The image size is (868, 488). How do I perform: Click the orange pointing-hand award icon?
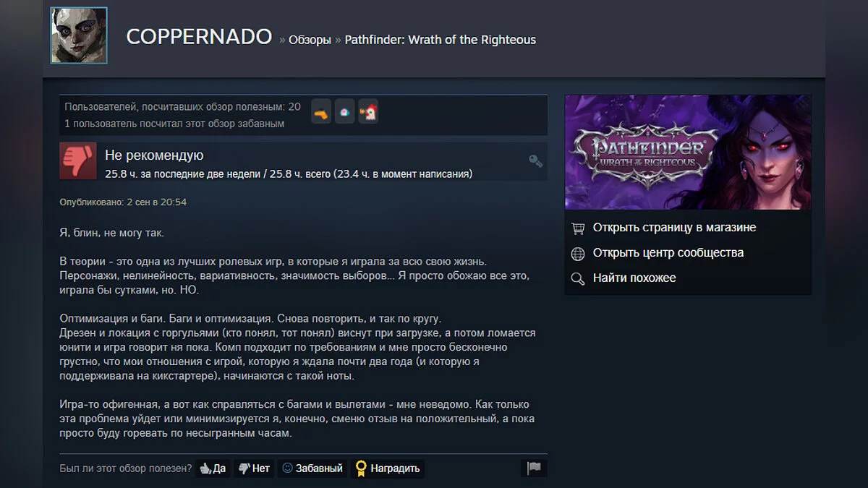(x=321, y=112)
